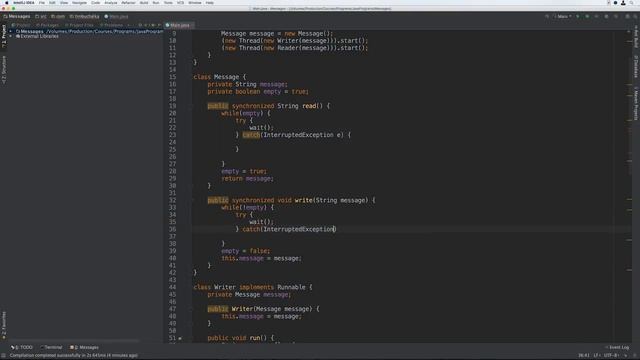
Task: Toggle the Favorites tool window stripe button
Action: (4, 325)
